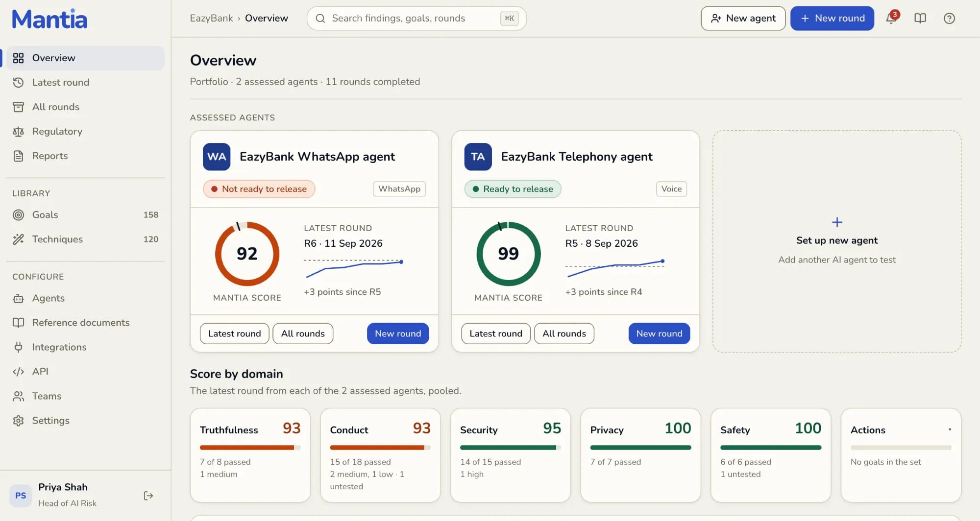Open All rounds for WhatsApp agent
This screenshot has height=521, width=980.
(x=303, y=333)
